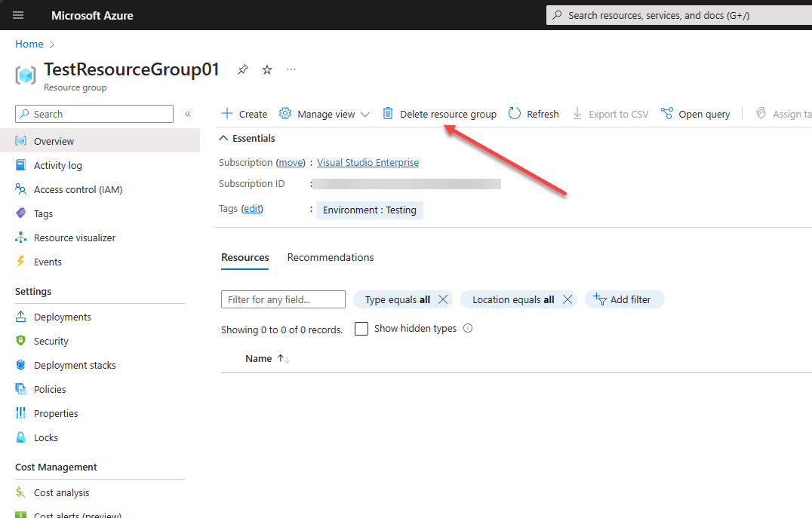Click the Locks padlock icon

point(20,437)
